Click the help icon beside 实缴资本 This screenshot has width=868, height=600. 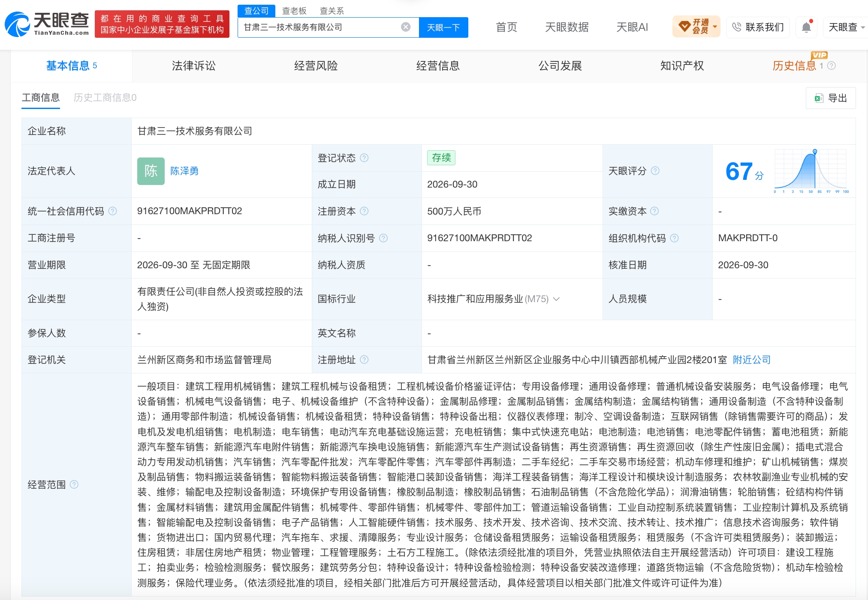point(654,211)
